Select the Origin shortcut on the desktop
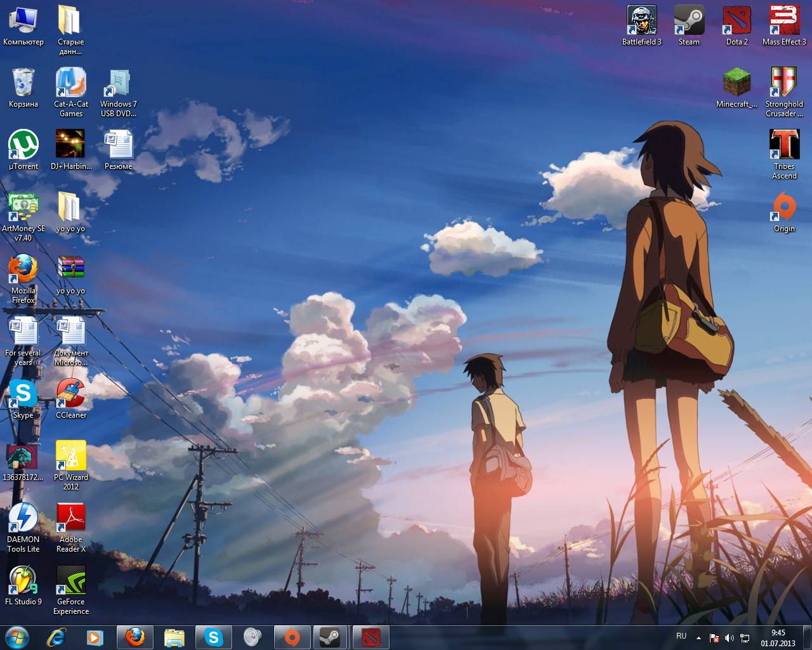Viewport: 812px width, 650px height. 784,213
